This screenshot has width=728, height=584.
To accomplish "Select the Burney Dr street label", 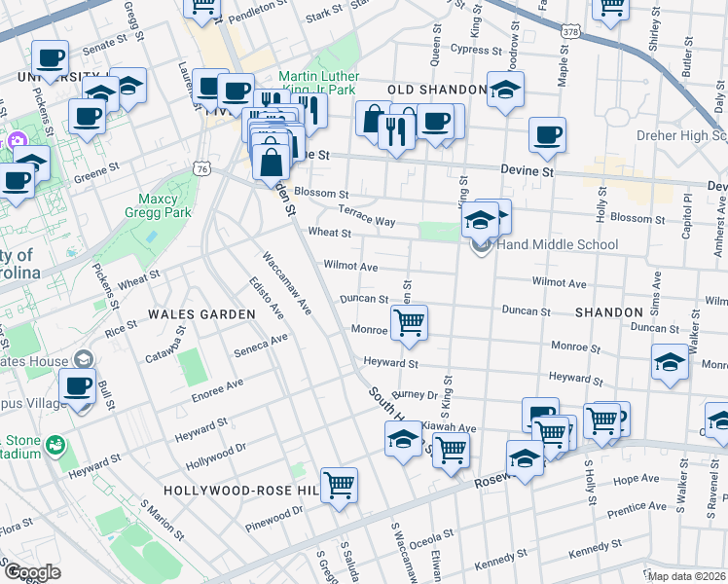I will pyautogui.click(x=415, y=394).
